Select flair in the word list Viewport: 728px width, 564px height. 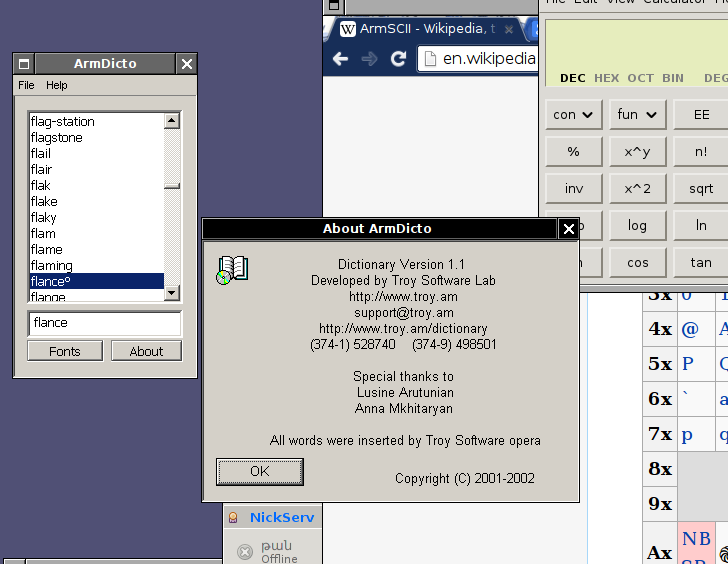(97, 169)
